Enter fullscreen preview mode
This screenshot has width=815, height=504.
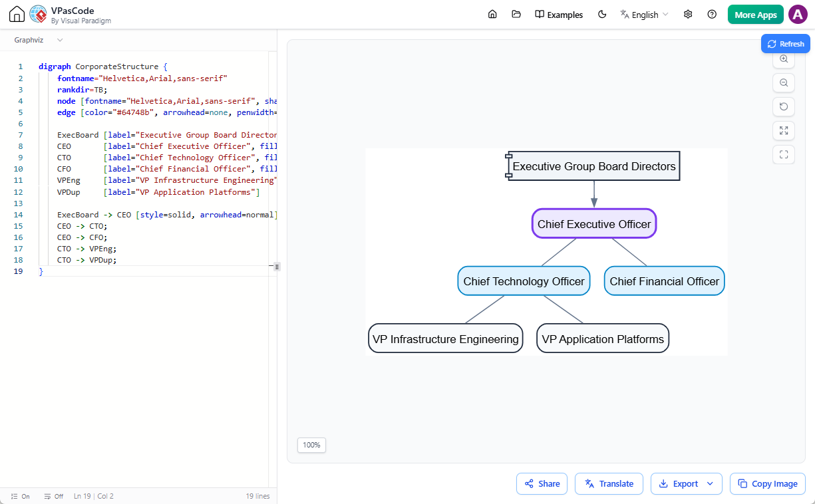point(784,155)
